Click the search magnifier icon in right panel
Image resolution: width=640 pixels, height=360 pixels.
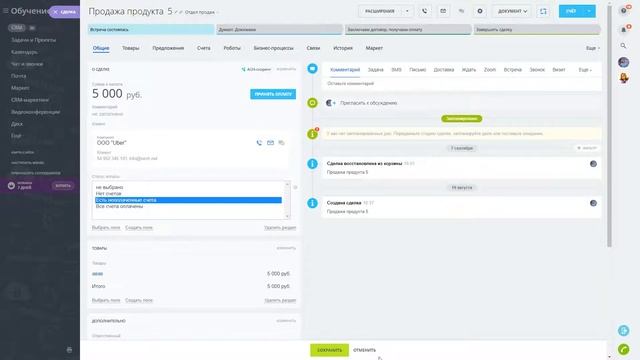[623, 46]
